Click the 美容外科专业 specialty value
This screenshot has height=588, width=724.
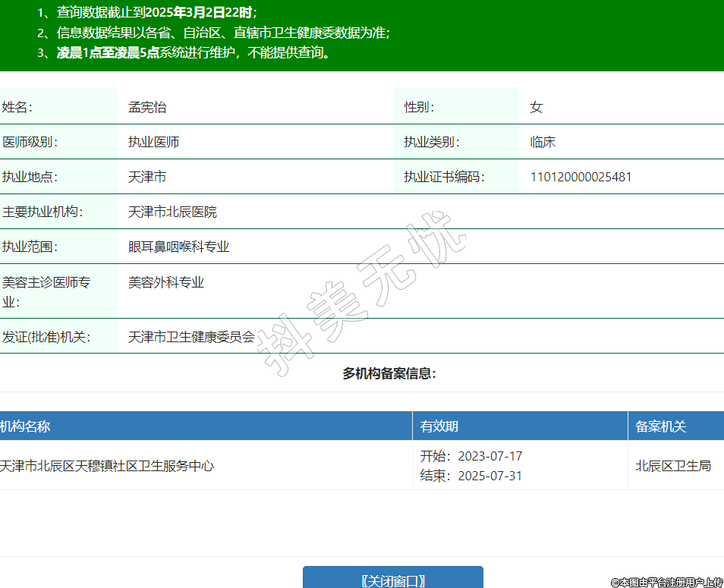tap(166, 282)
